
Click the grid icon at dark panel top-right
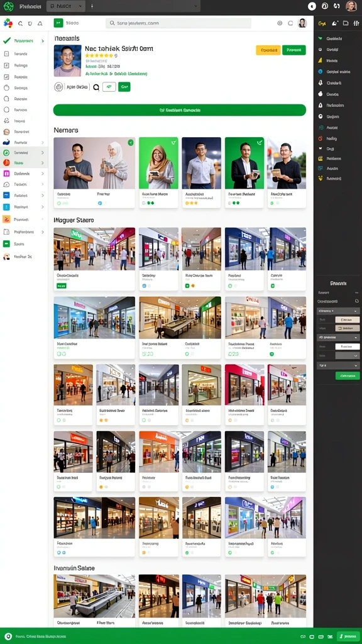pyautogui.click(x=356, y=23)
